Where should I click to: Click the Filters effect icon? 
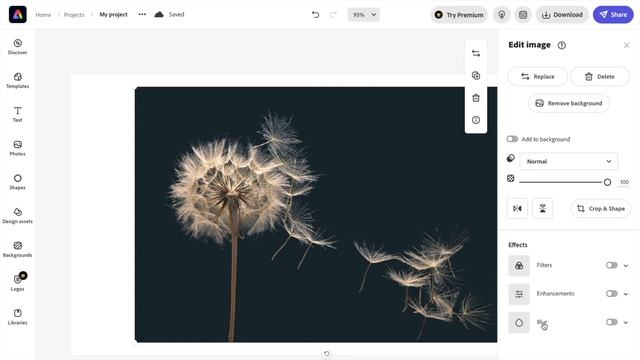519,266
